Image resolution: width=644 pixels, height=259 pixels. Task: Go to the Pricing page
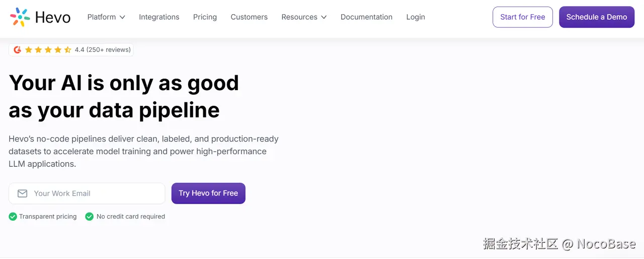(x=205, y=17)
